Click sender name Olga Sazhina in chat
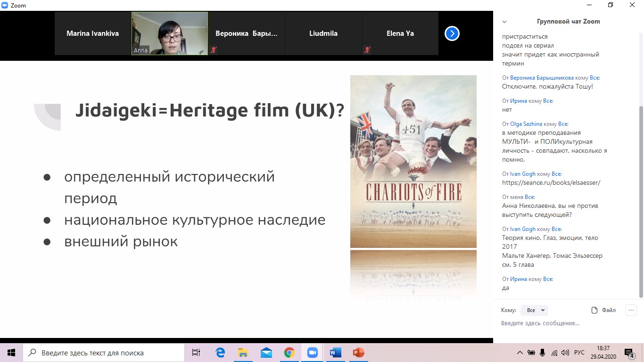This screenshot has width=644, height=362. click(x=526, y=124)
